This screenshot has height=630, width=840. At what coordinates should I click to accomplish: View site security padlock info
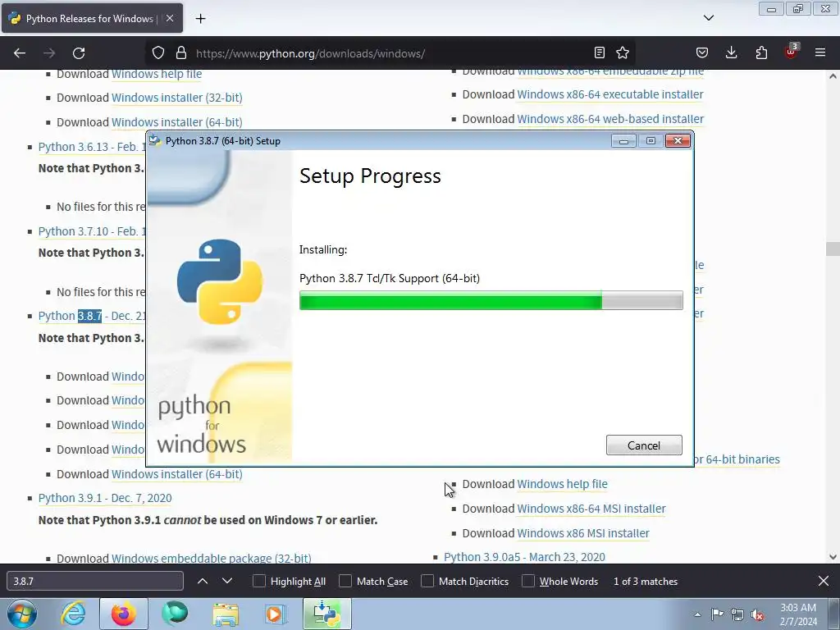(181, 53)
